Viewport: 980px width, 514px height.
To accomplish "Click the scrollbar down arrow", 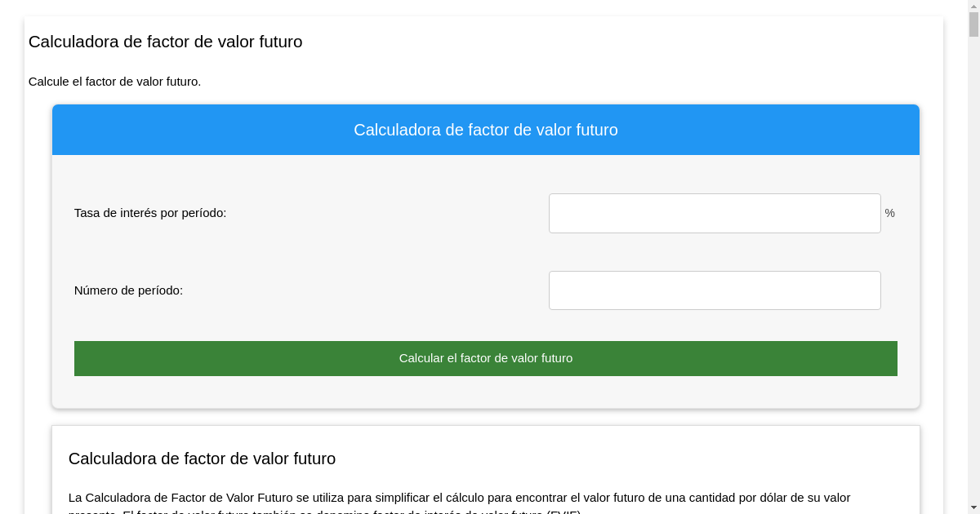I will pyautogui.click(x=973, y=507).
